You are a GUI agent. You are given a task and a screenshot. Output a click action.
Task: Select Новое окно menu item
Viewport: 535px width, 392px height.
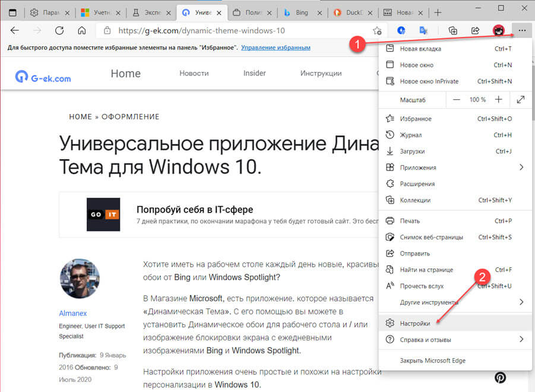point(455,65)
